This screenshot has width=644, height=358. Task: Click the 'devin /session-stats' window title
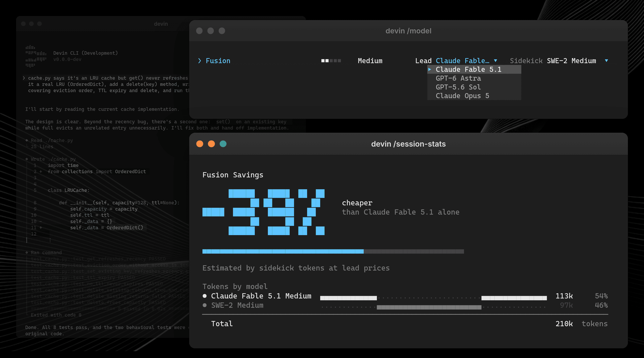click(x=408, y=144)
